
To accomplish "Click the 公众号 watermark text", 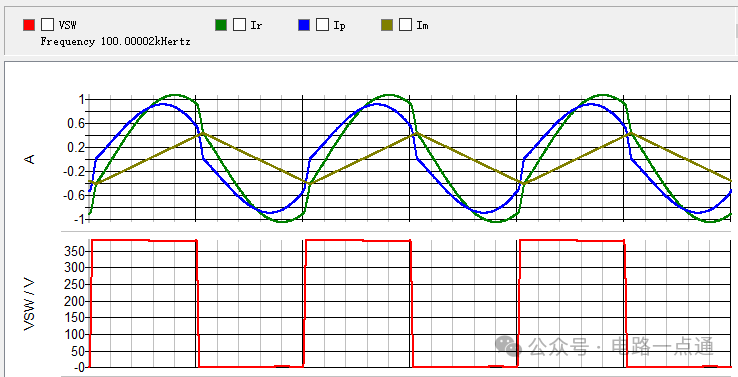I will tap(558, 347).
